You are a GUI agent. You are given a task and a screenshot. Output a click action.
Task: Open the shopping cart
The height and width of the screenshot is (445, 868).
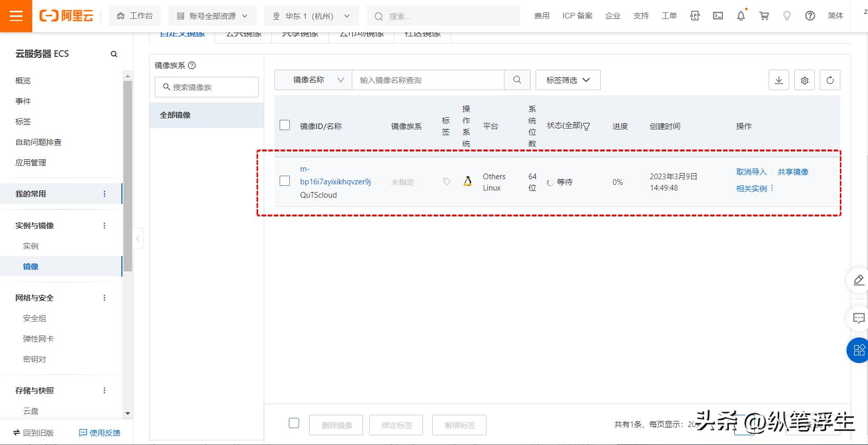pos(764,16)
